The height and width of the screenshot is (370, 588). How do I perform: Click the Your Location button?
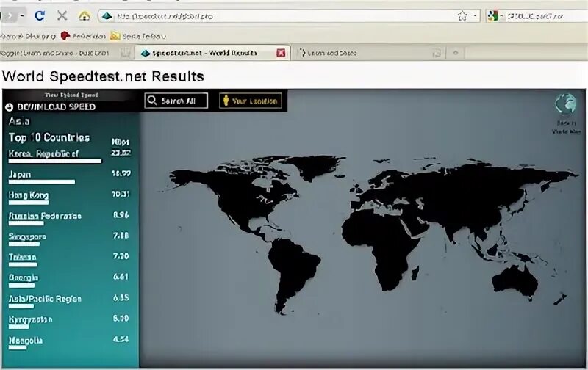click(x=251, y=101)
